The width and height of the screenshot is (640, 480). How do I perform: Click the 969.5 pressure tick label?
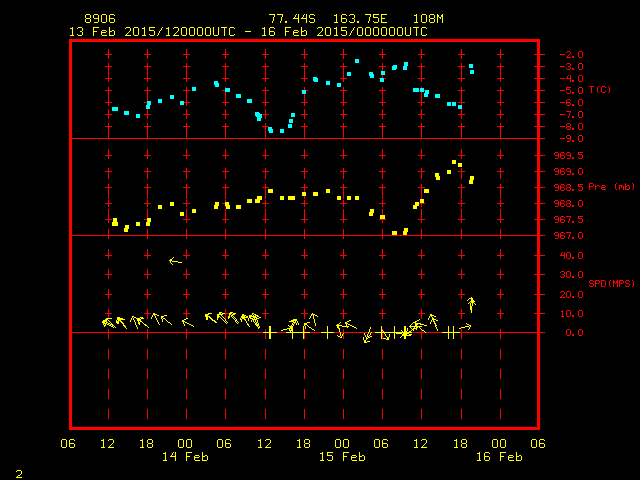[569, 156]
